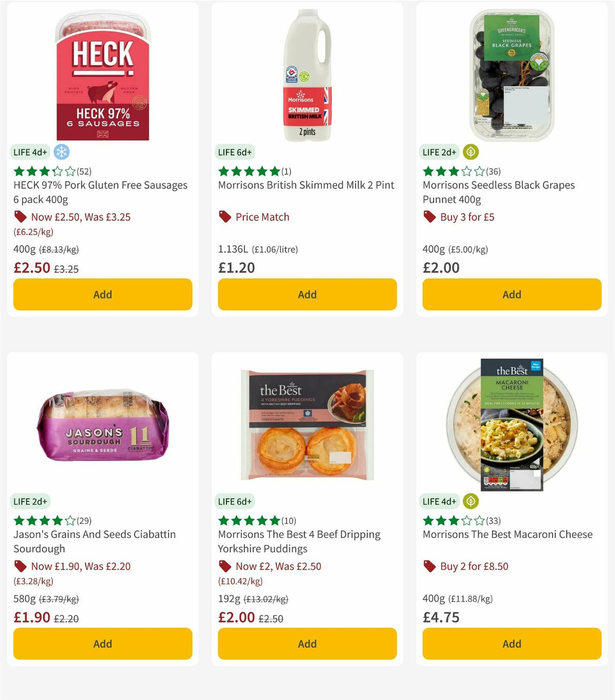Click the offer tag icon on Jason's Sourdough
The height and width of the screenshot is (700, 615).
point(20,566)
